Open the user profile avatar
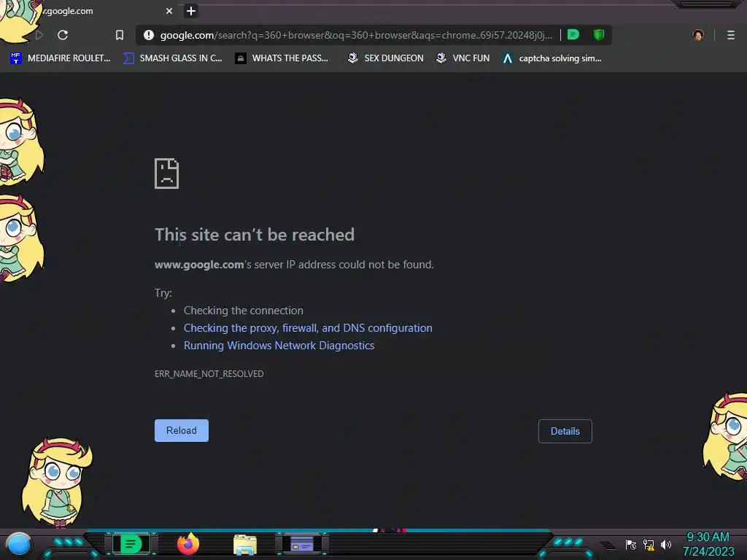 [x=698, y=35]
